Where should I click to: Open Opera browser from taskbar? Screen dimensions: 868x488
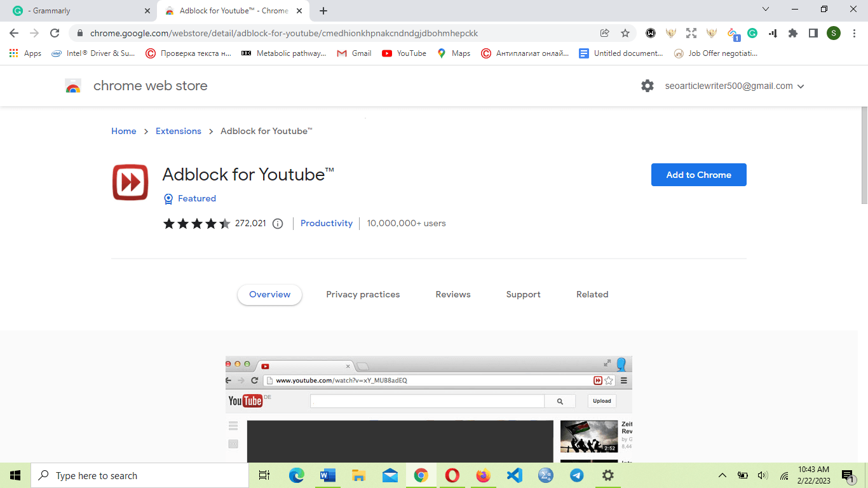[x=452, y=475]
